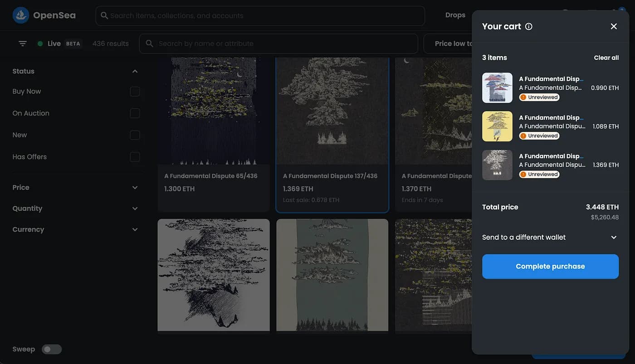Expand the Price filter section

coord(135,188)
